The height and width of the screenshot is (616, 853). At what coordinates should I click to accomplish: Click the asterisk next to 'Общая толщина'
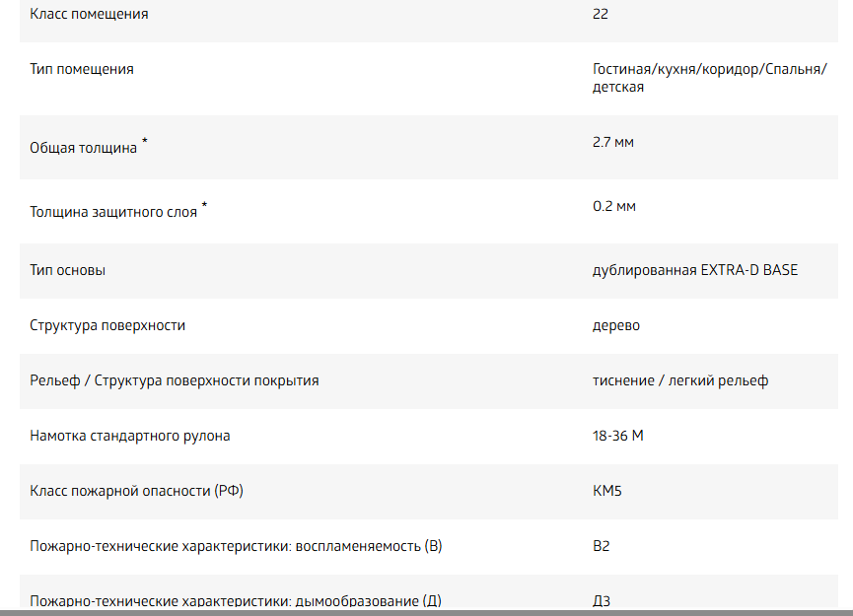[145, 141]
